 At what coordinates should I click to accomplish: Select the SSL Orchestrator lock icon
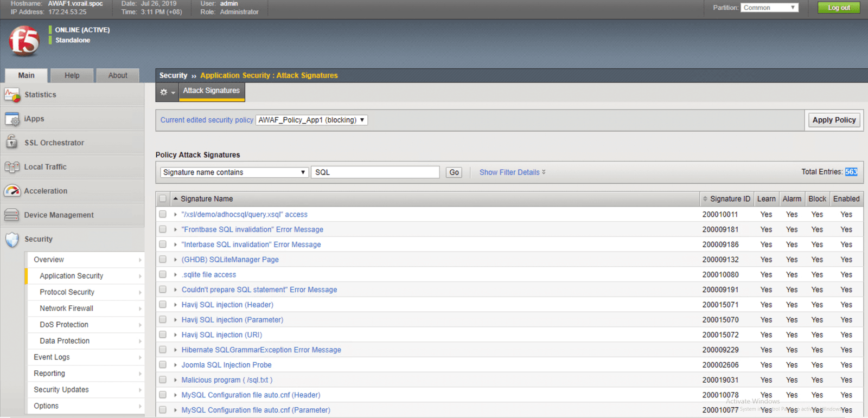tap(12, 143)
